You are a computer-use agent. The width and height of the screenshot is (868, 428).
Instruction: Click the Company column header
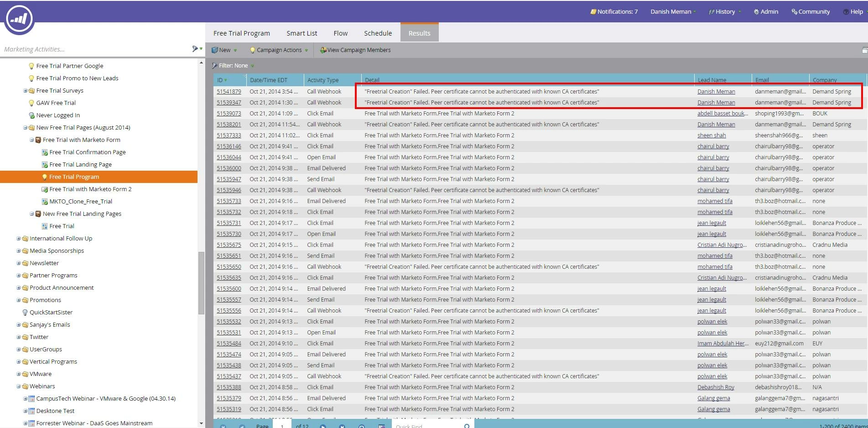click(x=838, y=80)
